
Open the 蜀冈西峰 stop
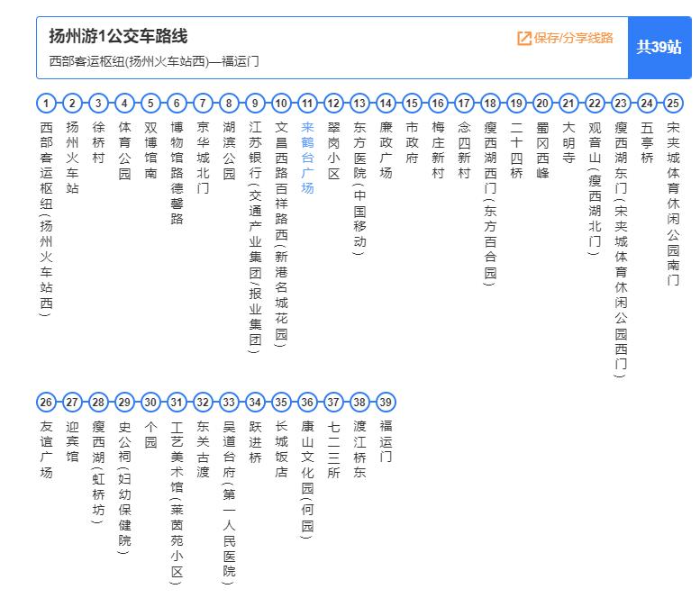[x=542, y=149]
